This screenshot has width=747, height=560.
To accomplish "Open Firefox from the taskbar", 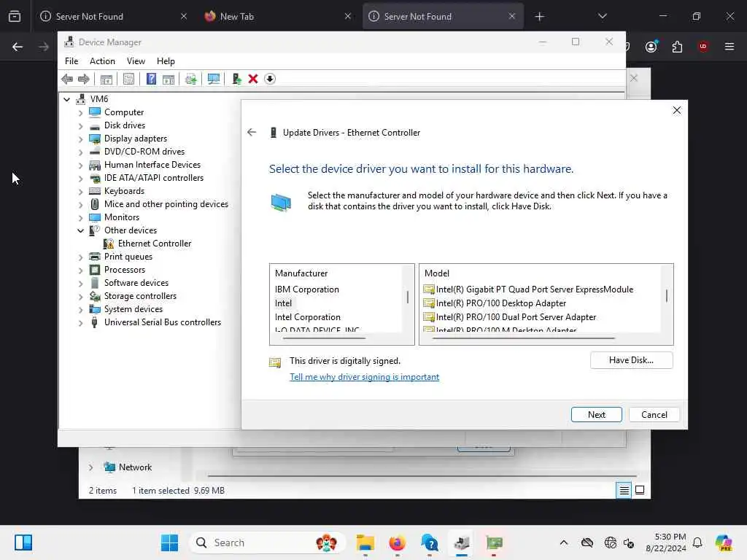I will coord(397,542).
